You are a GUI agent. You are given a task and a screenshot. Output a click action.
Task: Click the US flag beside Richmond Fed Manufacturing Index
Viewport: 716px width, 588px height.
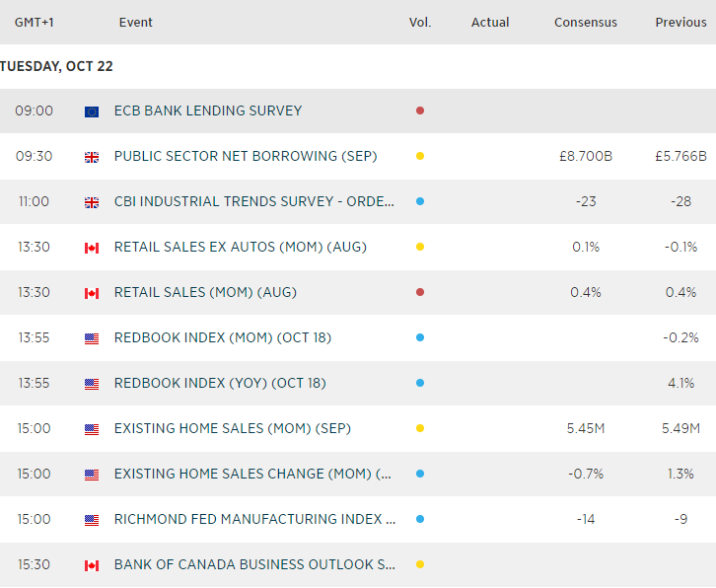92,520
